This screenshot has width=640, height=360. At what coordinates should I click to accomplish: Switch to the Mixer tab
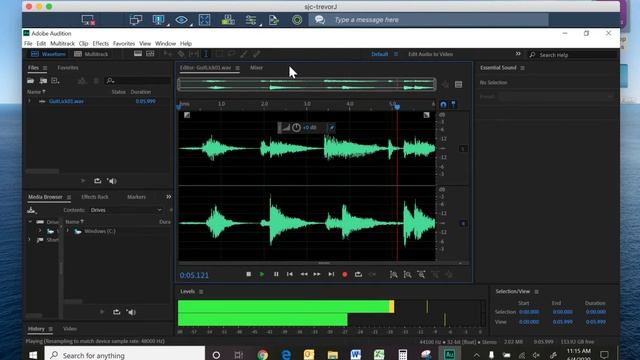tap(256, 68)
